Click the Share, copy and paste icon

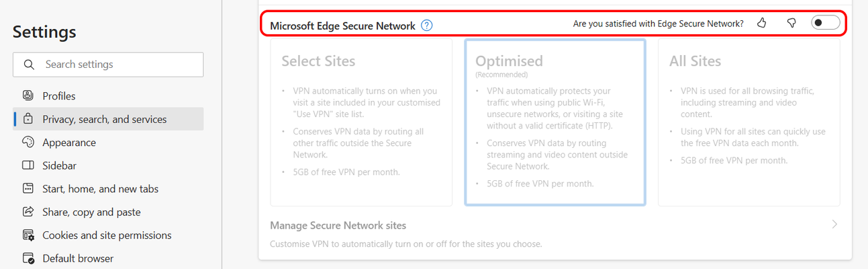[x=28, y=212]
